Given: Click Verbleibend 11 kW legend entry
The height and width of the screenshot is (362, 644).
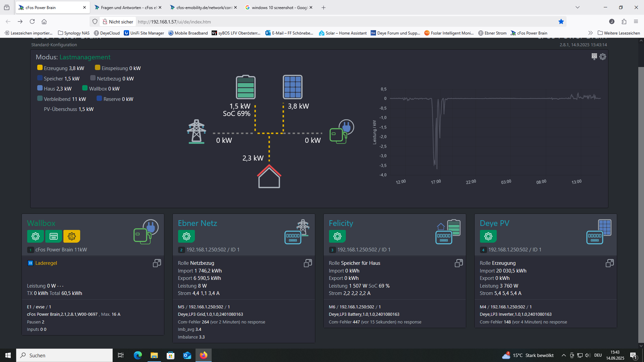Looking at the screenshot, I should click(x=62, y=99).
